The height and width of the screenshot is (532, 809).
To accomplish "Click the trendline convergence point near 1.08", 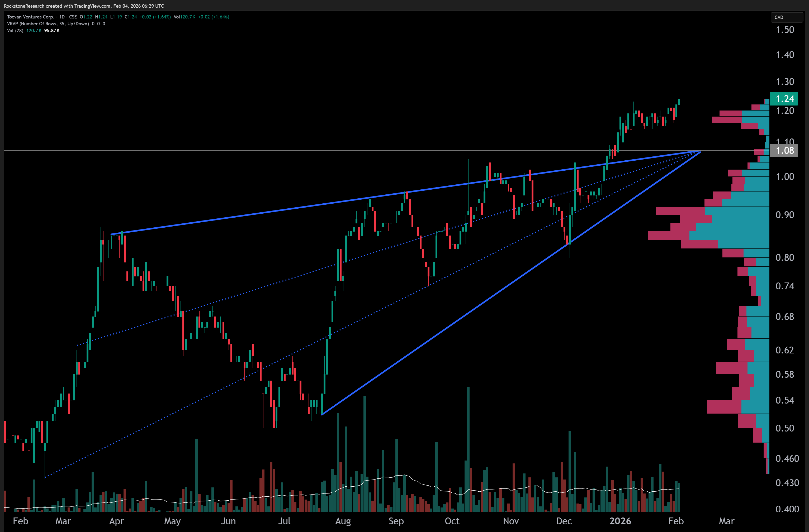I will [x=700, y=151].
